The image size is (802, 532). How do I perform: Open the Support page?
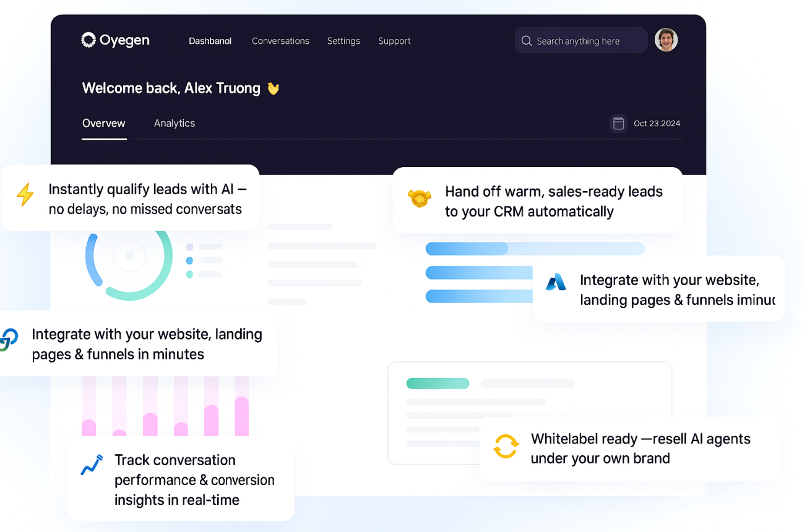[x=394, y=41]
